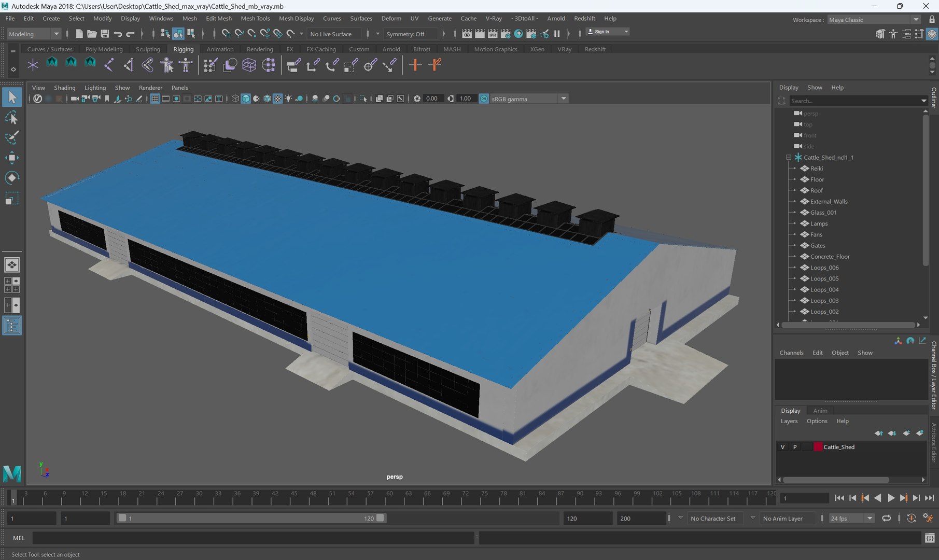The image size is (939, 560).
Task: Switch to the Poly Modeling shelf tab
Action: click(104, 49)
